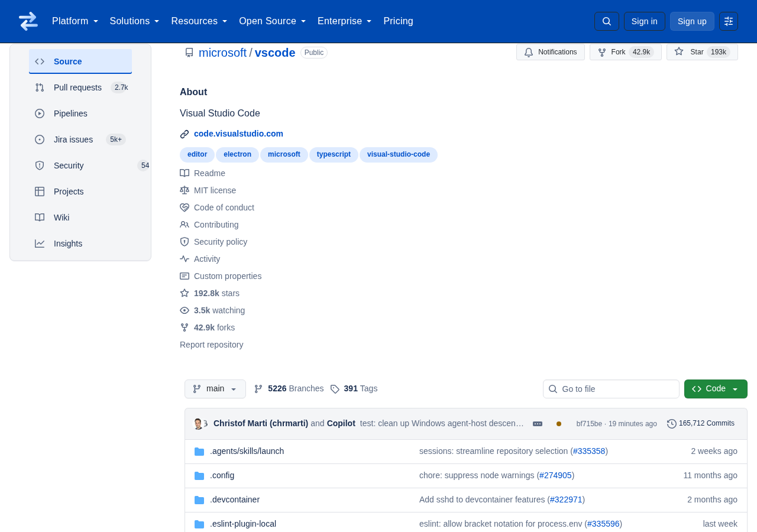Open pull request #335358 link
757x532 pixels.
coord(589,451)
